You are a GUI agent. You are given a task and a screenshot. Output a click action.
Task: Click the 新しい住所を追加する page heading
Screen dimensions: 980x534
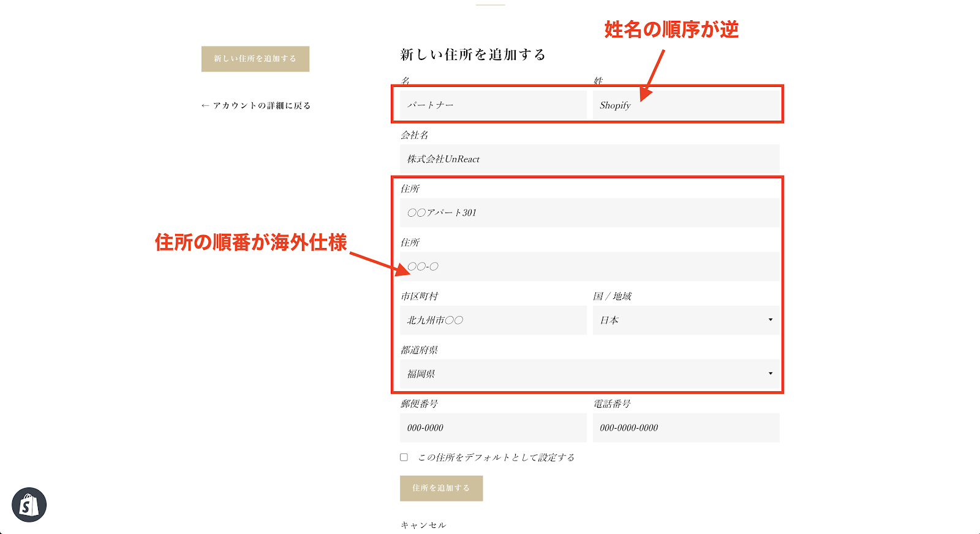coord(473,55)
